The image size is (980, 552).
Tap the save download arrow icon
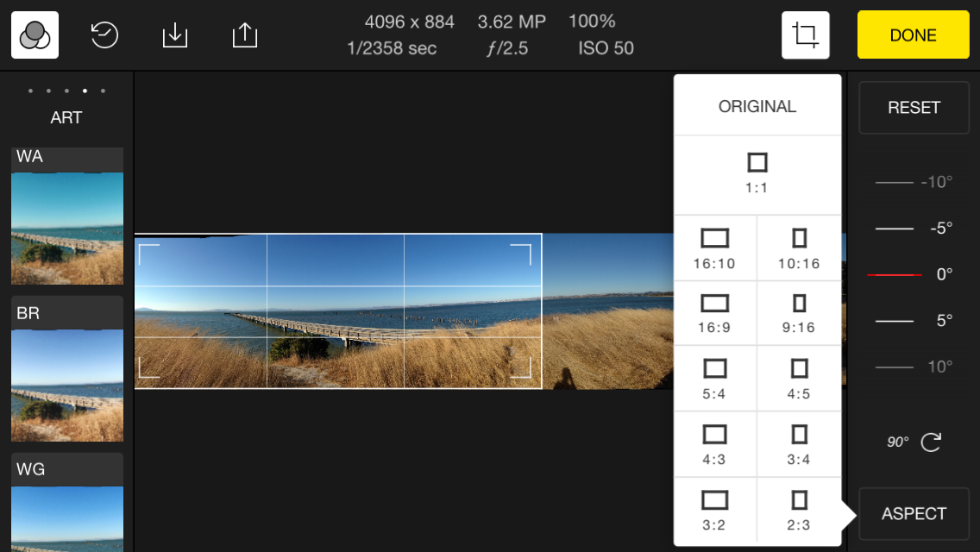click(x=175, y=35)
